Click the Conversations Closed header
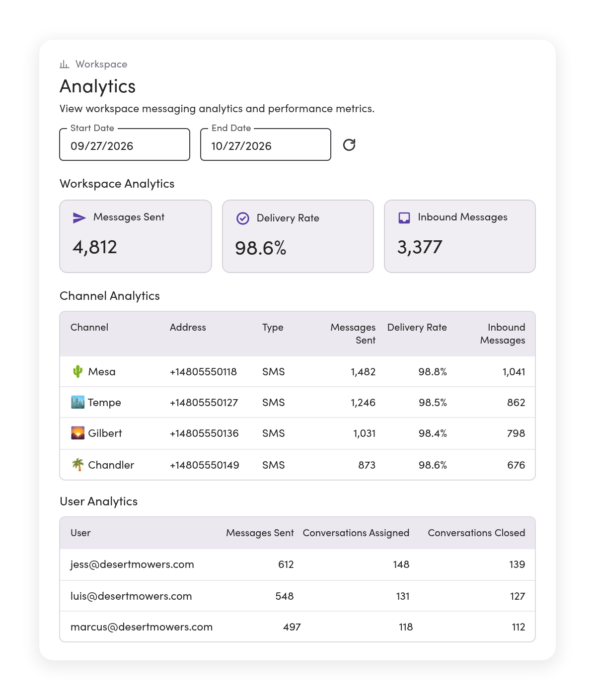This screenshot has height=700, width=596. pyautogui.click(x=476, y=533)
